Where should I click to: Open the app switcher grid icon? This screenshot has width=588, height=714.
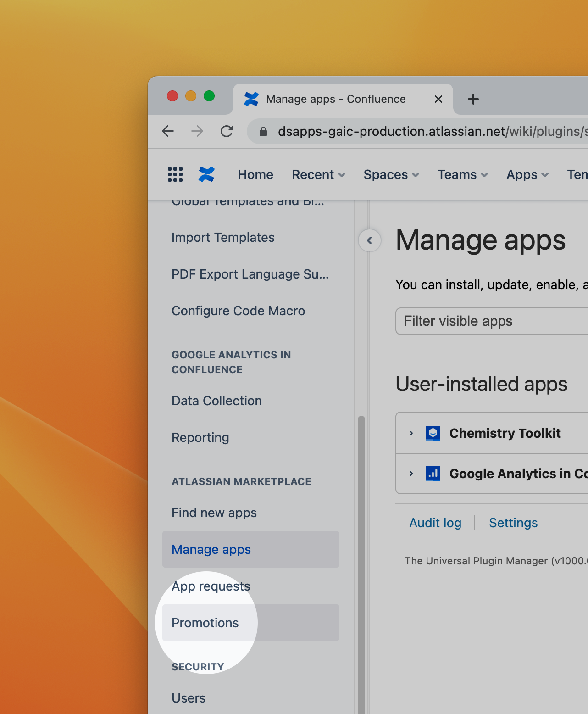175,174
